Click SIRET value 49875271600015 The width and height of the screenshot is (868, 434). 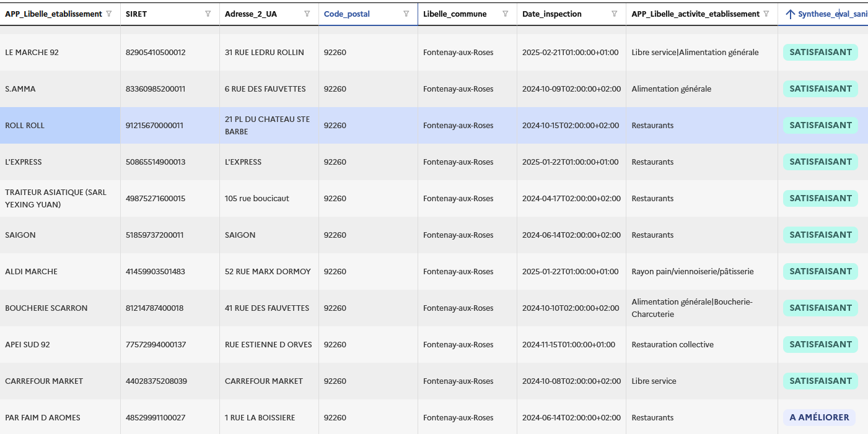click(x=156, y=198)
